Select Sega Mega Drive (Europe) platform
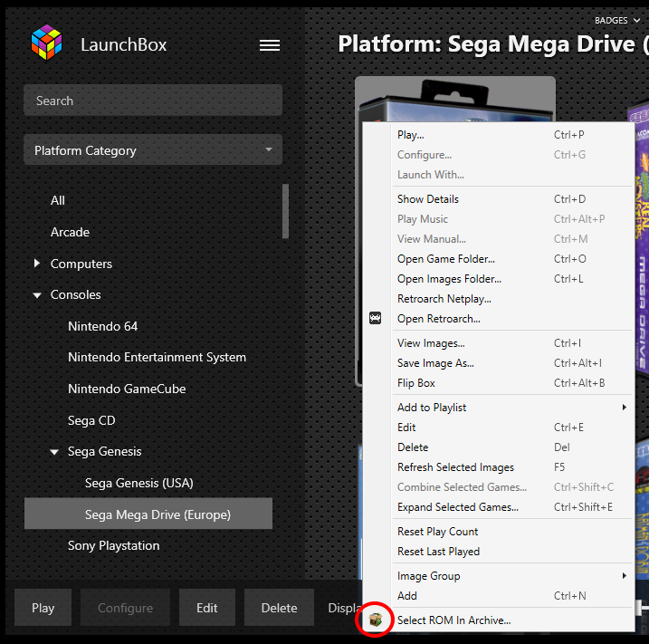Screen dimensions: 649x644 click(148, 514)
